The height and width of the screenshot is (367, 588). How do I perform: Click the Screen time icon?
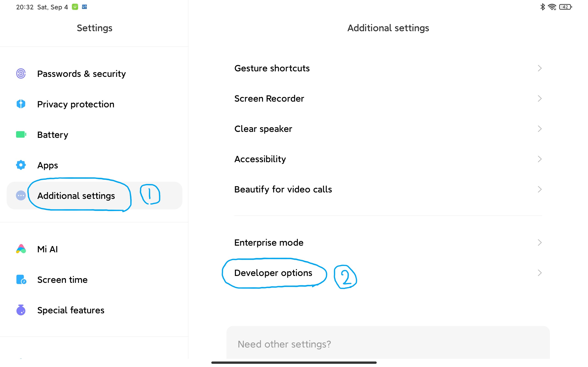tap(21, 280)
